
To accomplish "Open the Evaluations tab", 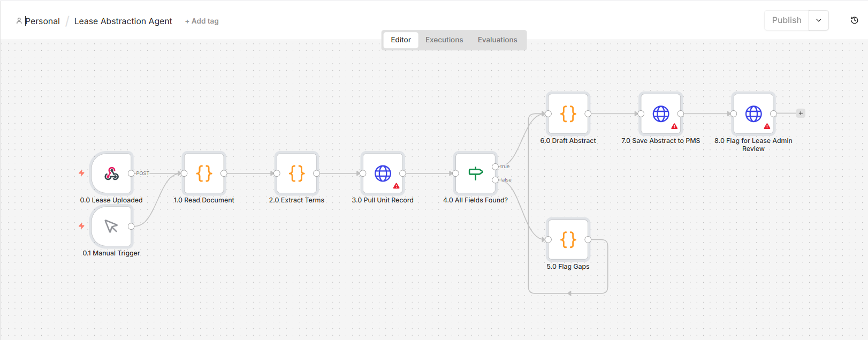I will pos(498,40).
